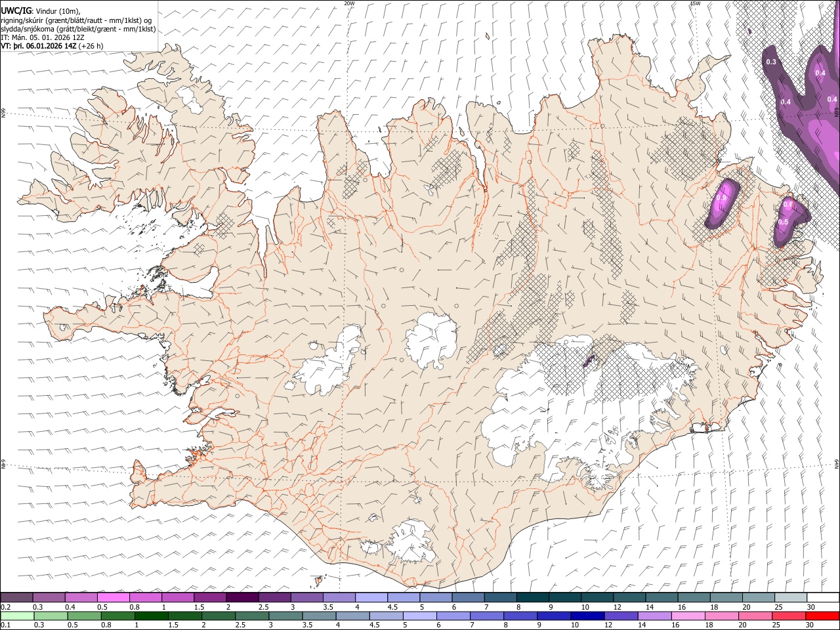The width and height of the screenshot is (840, 630).
Task: Pick the darkest purple swatch labeled 2
Action: [x=241, y=597]
